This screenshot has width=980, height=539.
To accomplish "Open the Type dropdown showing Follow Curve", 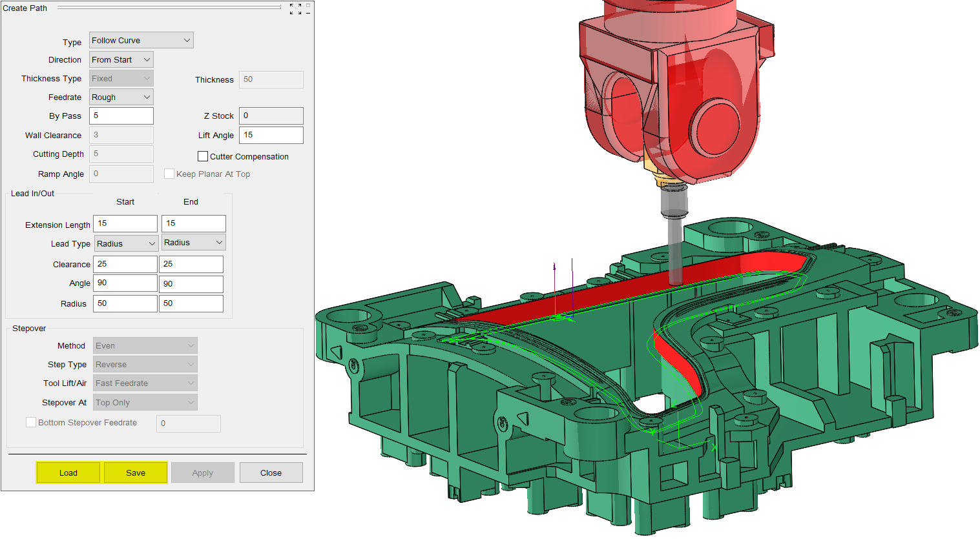I will click(x=141, y=41).
